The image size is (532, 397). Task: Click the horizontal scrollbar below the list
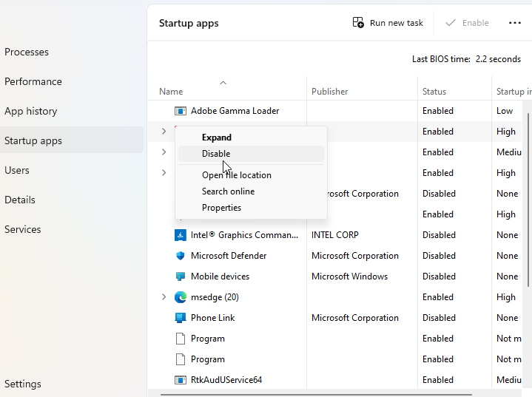coord(316,394)
